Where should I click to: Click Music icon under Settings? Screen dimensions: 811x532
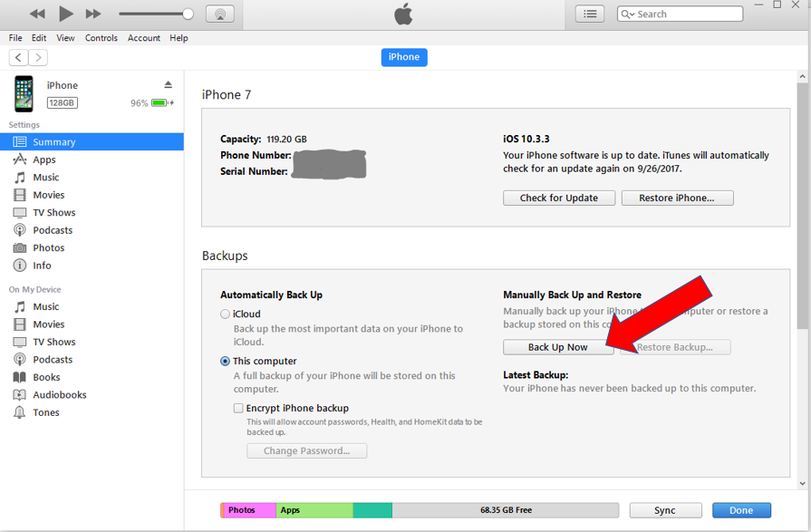pyautogui.click(x=20, y=178)
